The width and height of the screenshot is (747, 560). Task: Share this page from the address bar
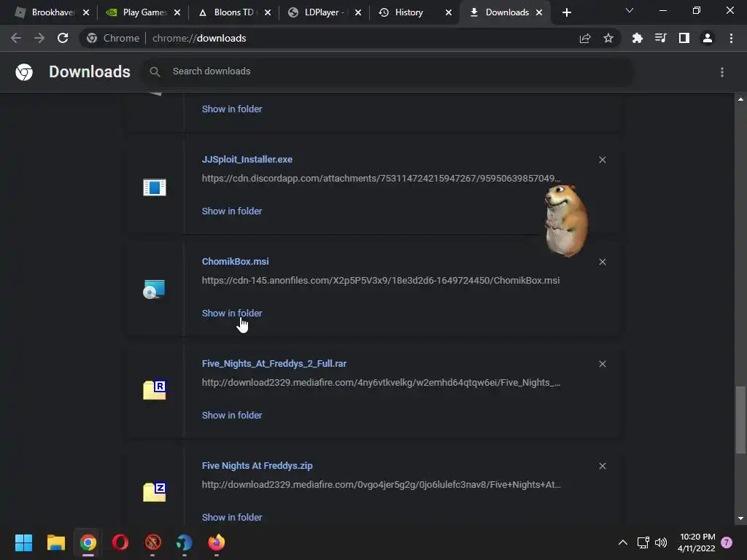tap(585, 38)
